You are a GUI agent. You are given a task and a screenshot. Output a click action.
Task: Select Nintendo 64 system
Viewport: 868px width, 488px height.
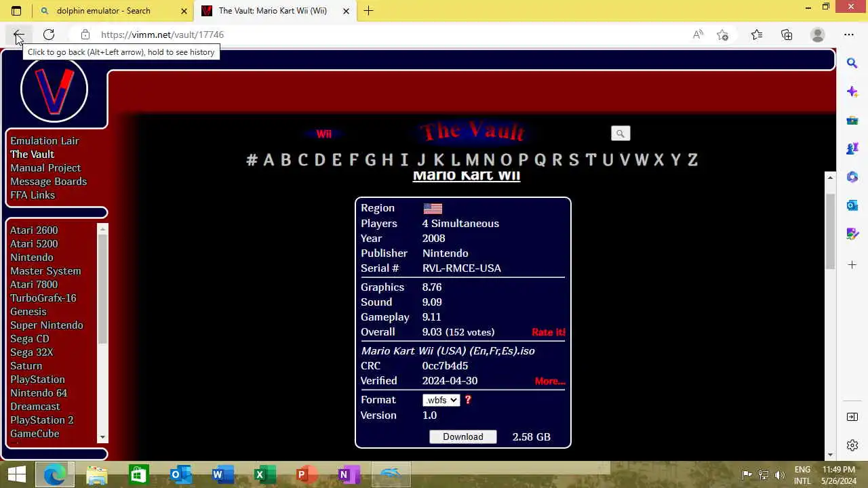click(x=39, y=393)
